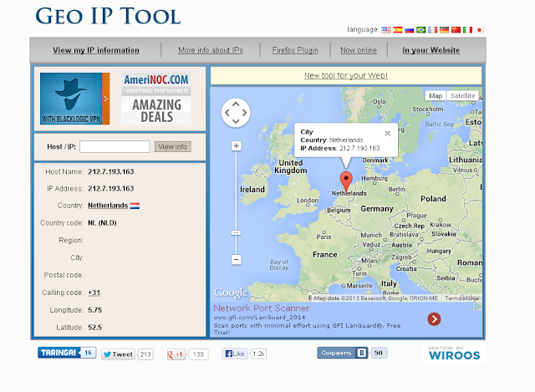The image size is (535, 392).
Task: Tweet this page
Action: pos(118,354)
